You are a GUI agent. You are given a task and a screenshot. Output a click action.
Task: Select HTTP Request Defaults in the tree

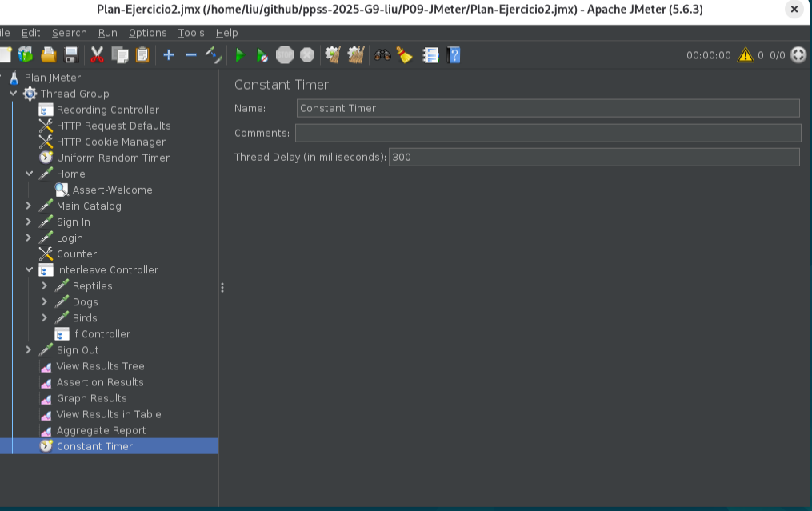tap(114, 126)
